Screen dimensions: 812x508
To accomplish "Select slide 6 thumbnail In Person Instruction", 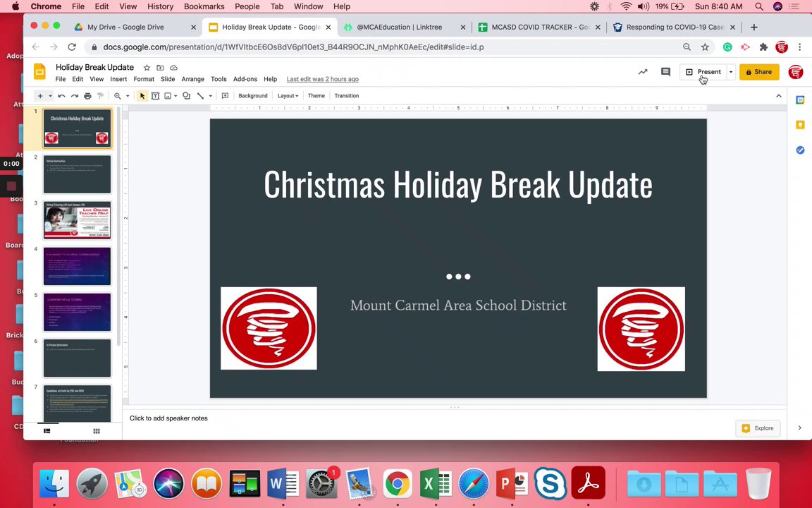I will 77,358.
